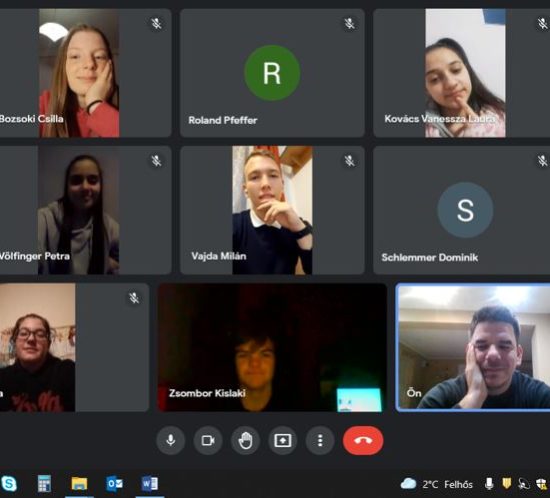Toggle the microphone button in call controls
Viewport: 550px width, 498px height.
tap(171, 440)
